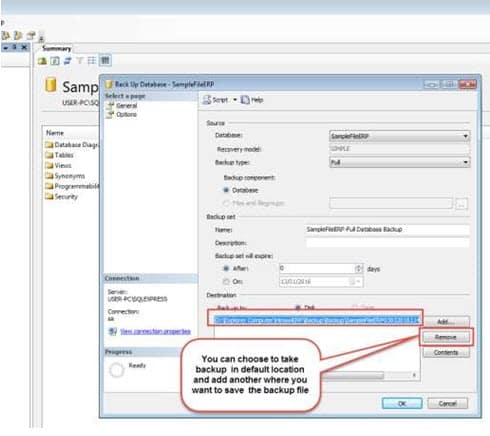The image size is (490, 436).
Task: Choose the On date expiry radio button
Action: (226, 282)
